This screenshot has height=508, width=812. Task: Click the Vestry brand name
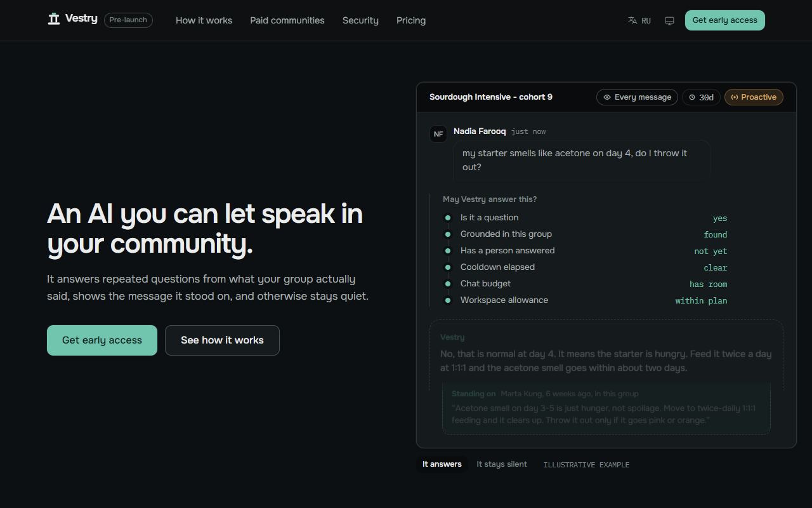(81, 18)
